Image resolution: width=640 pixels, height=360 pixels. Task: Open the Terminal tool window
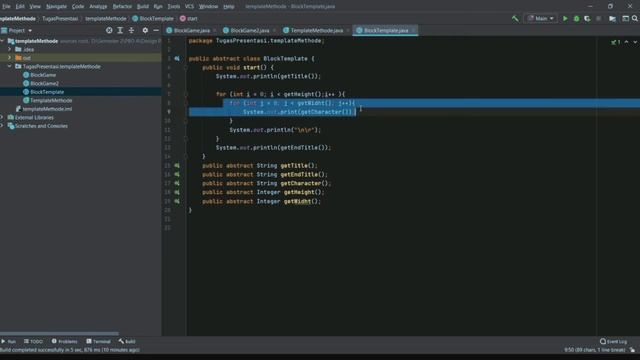tap(98, 341)
